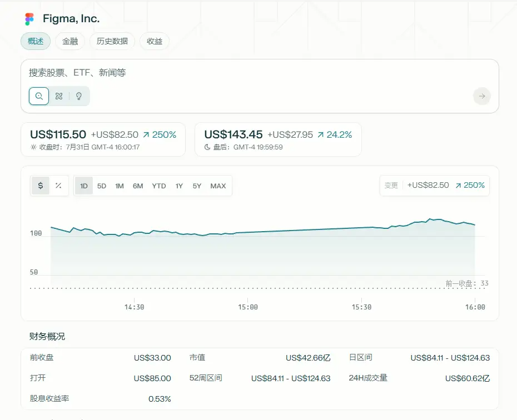Screen dimensions: 517x420
Task: Click the sun icon beside 收盘时
Action: coord(33,147)
